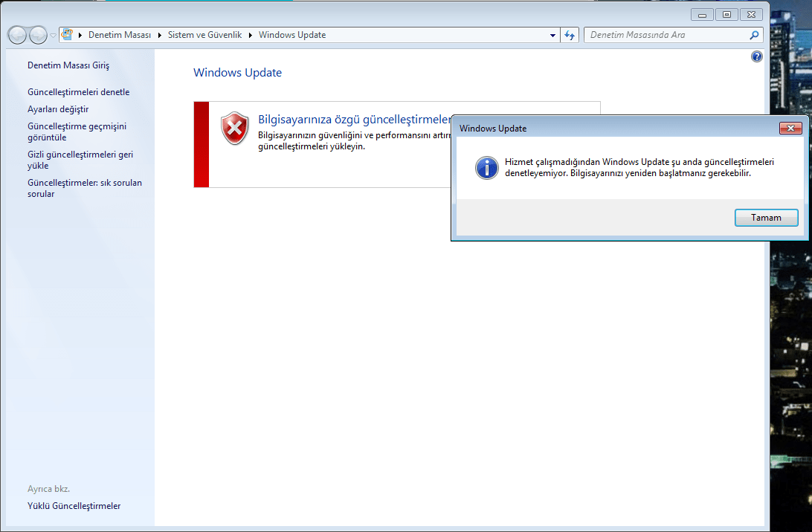812x532 pixels.
Task: Open the blue Help question mark icon
Action: click(756, 56)
